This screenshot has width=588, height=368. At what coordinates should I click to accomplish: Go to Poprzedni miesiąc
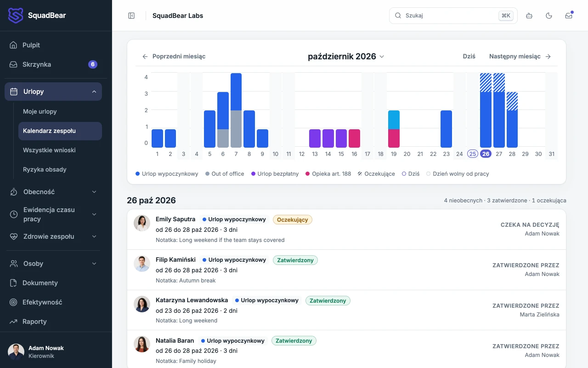click(174, 57)
